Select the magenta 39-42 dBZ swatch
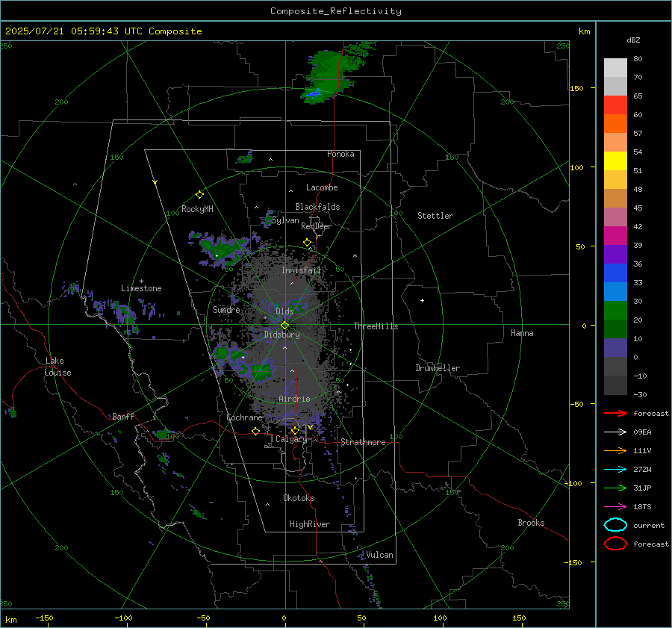 coord(615,236)
